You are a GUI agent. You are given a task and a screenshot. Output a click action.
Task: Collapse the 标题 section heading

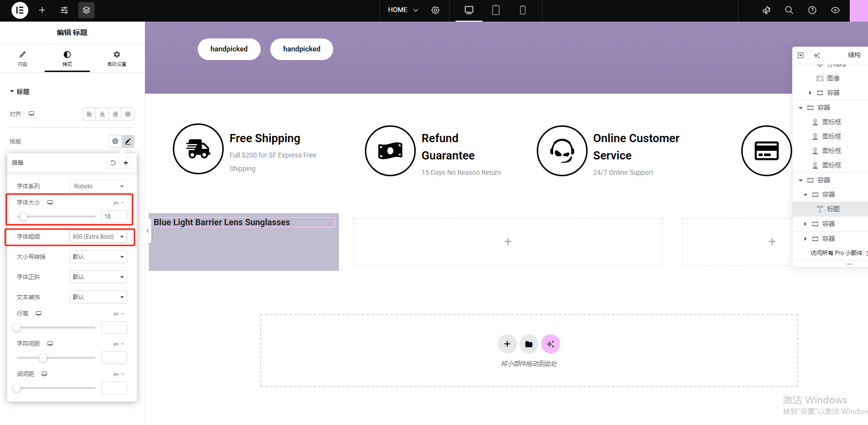(20, 92)
